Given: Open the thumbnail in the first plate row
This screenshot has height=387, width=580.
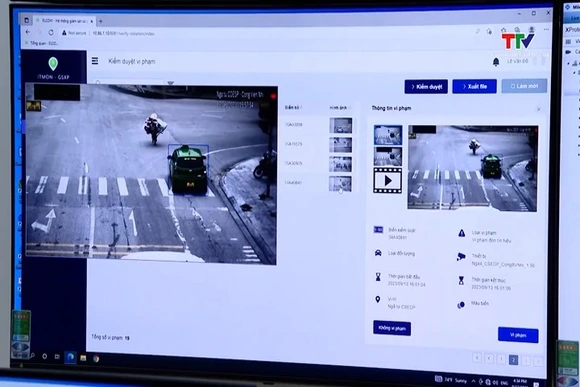Looking at the screenshot, I should (x=341, y=126).
